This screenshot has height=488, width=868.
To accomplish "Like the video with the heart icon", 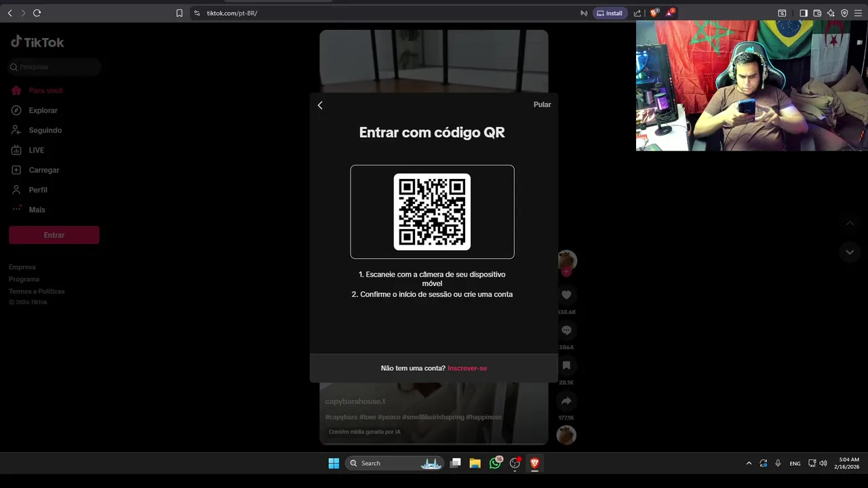I will (566, 295).
